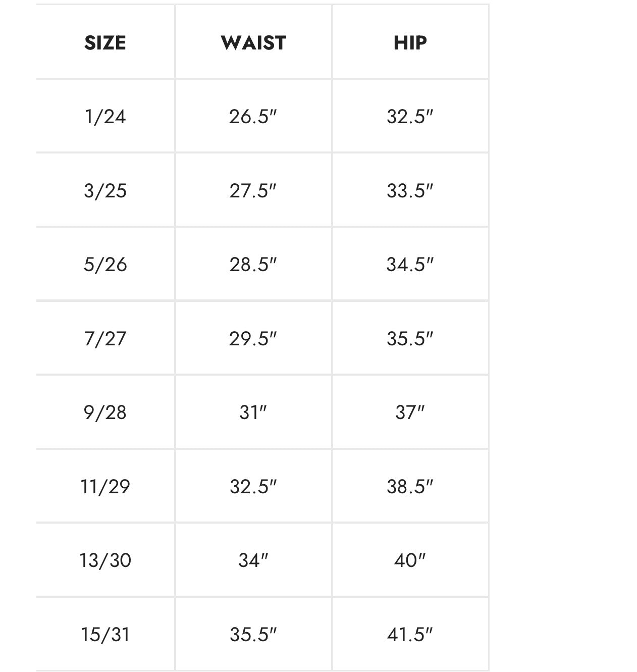
Task: Click the WAIST column header
Action: coord(253,43)
